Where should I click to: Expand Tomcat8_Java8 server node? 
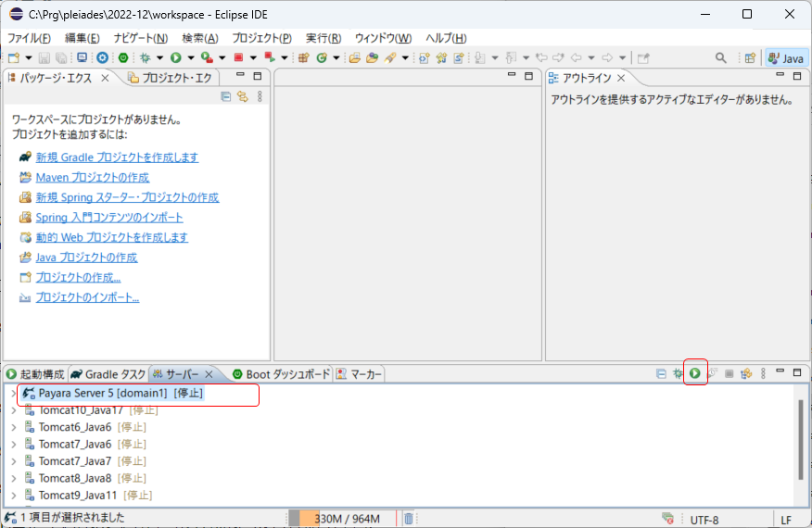pyautogui.click(x=14, y=478)
